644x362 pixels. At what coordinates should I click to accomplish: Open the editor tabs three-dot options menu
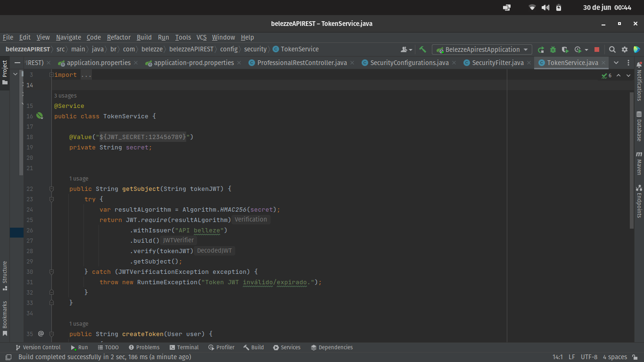pos(628,63)
